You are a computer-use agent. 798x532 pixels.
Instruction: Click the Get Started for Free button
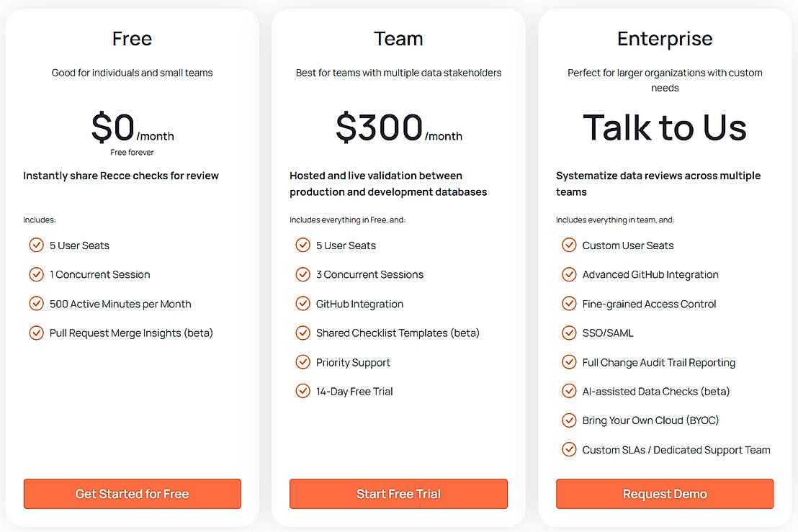tap(132, 494)
